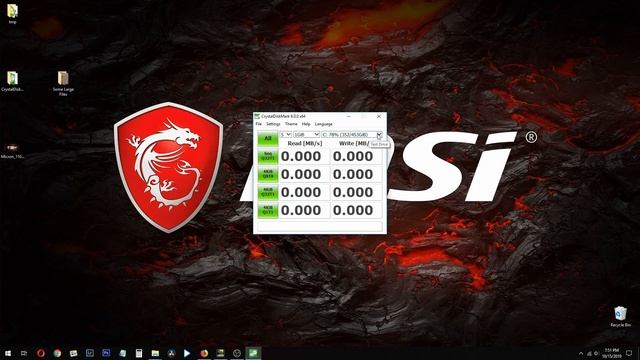Open Lightroom from the taskbar
Image resolution: width=640 pixels, height=360 pixels.
(x=90, y=353)
